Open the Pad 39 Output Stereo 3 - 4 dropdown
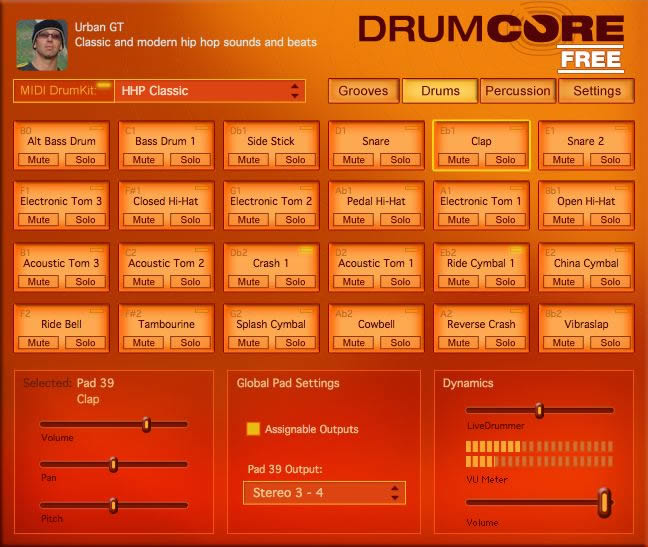This screenshot has width=648, height=547. 324,492
